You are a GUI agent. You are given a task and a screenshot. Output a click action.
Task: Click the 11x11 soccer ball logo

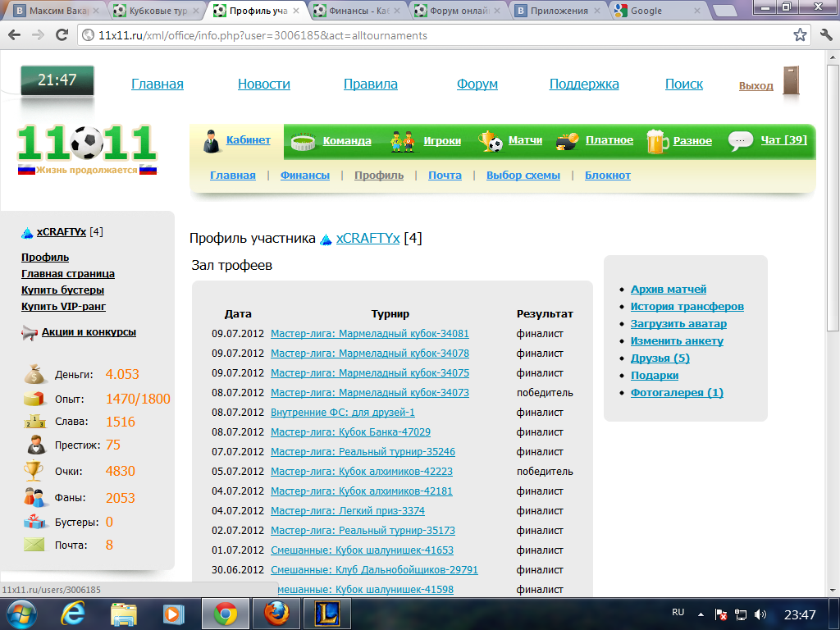tap(86, 144)
